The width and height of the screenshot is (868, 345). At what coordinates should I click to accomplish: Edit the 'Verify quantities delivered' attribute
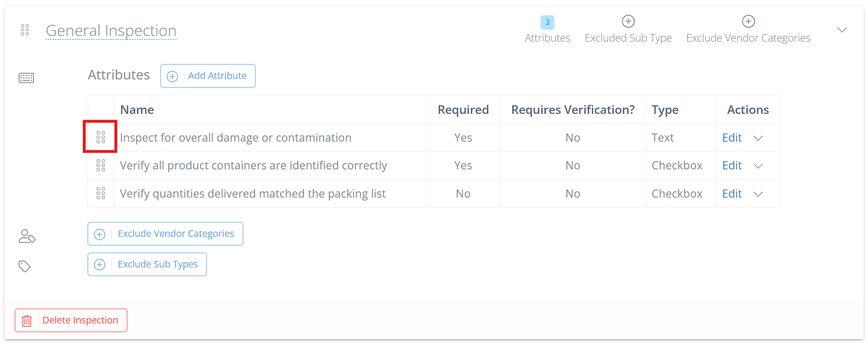click(732, 194)
